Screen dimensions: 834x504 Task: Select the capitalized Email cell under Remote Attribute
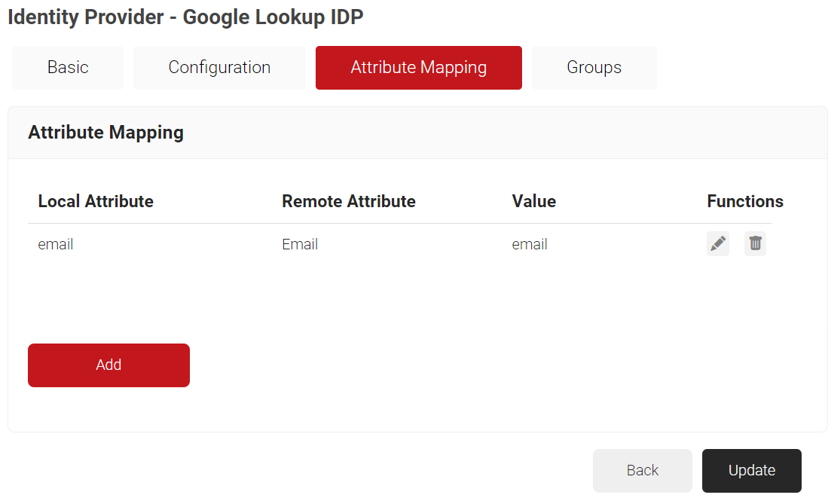(300, 244)
